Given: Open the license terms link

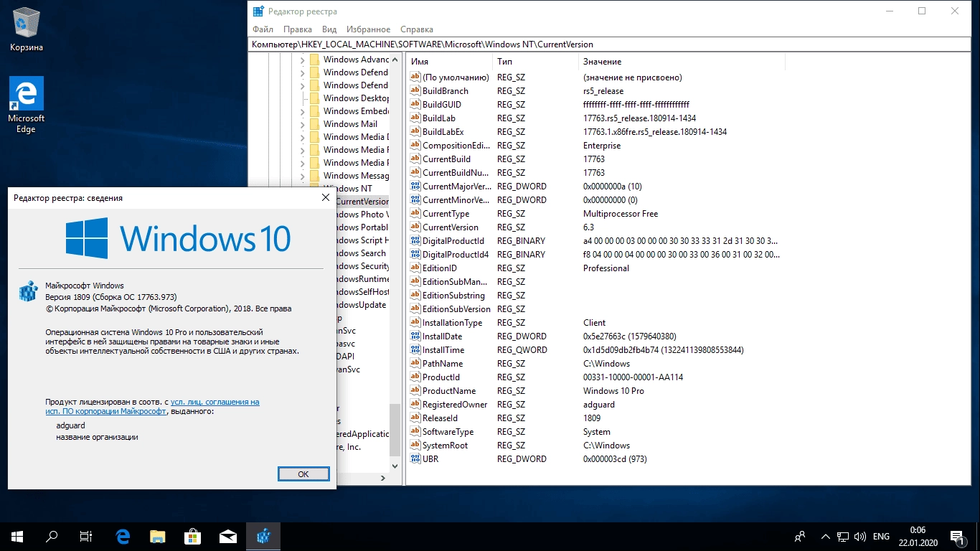Looking at the screenshot, I should click(152, 407).
